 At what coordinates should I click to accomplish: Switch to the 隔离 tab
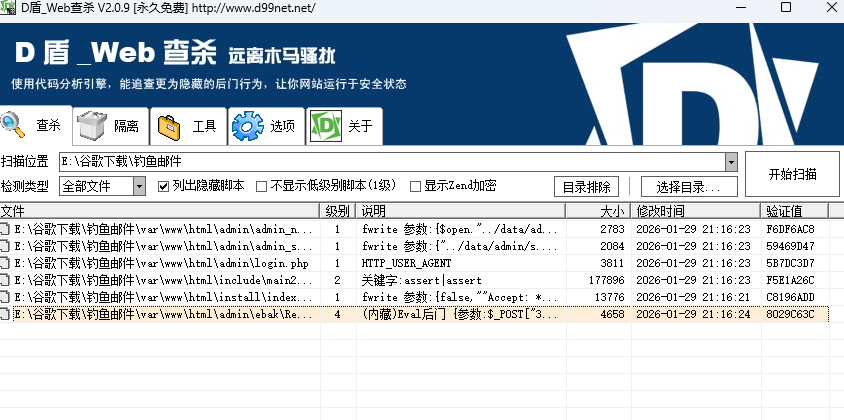[x=113, y=126]
